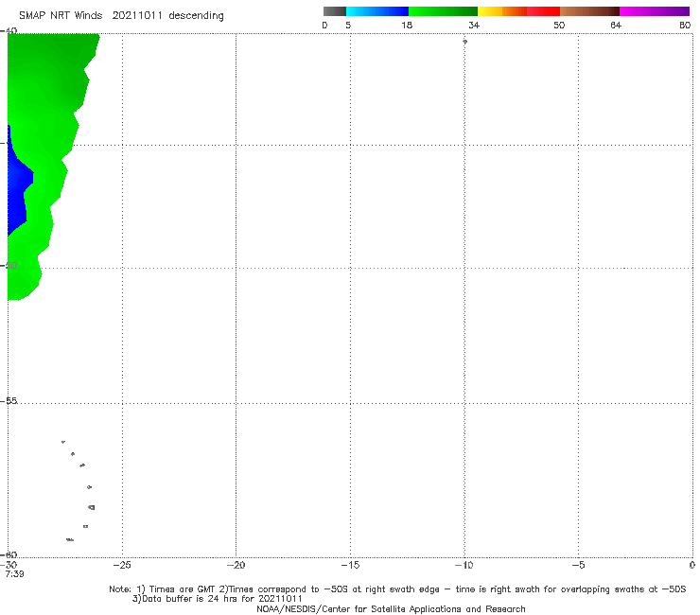The width and height of the screenshot is (700, 615).
Task: Click the NOAA/NESDIS credit line
Action: point(391,609)
